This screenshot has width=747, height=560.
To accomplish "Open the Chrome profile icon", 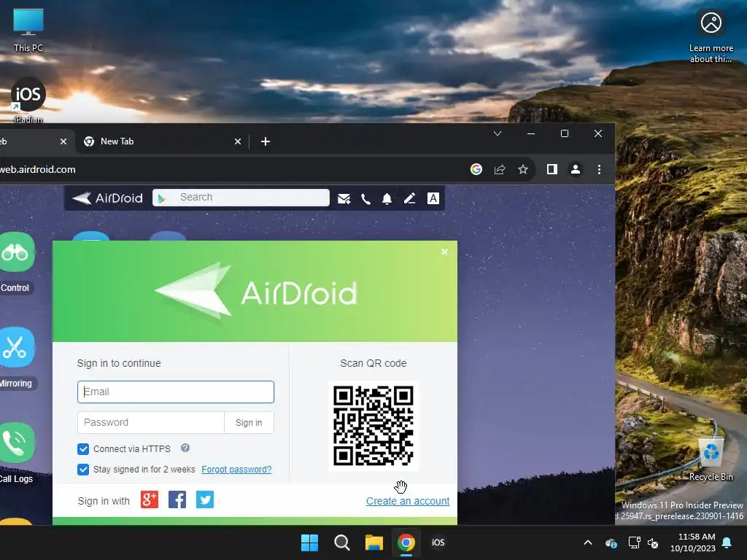I will click(x=576, y=169).
